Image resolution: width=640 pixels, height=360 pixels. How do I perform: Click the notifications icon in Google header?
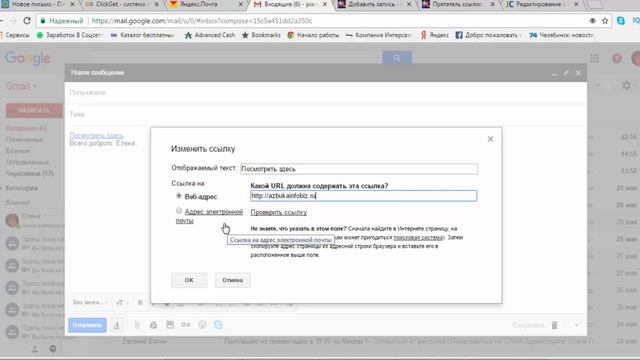tap(617, 58)
